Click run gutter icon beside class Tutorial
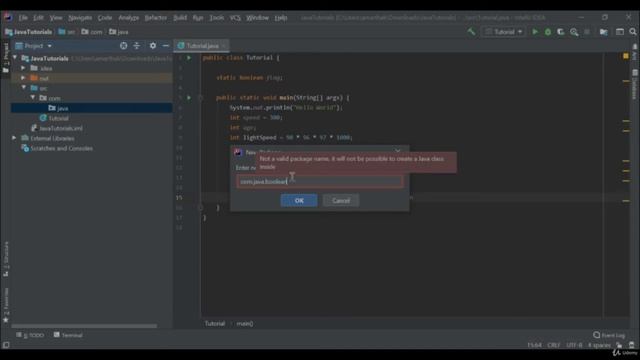640x360 pixels. pyautogui.click(x=189, y=58)
